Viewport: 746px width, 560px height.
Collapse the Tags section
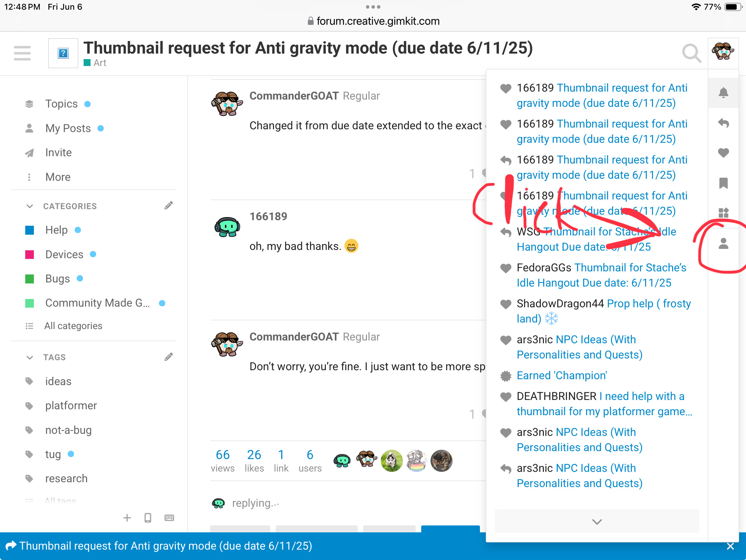30,357
